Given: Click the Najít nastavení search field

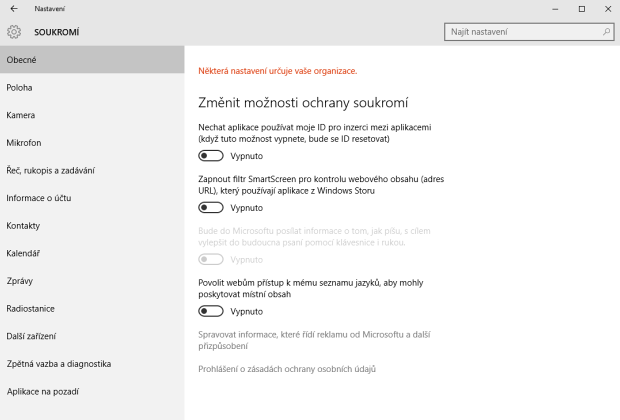Looking at the screenshot, I should [x=522, y=32].
